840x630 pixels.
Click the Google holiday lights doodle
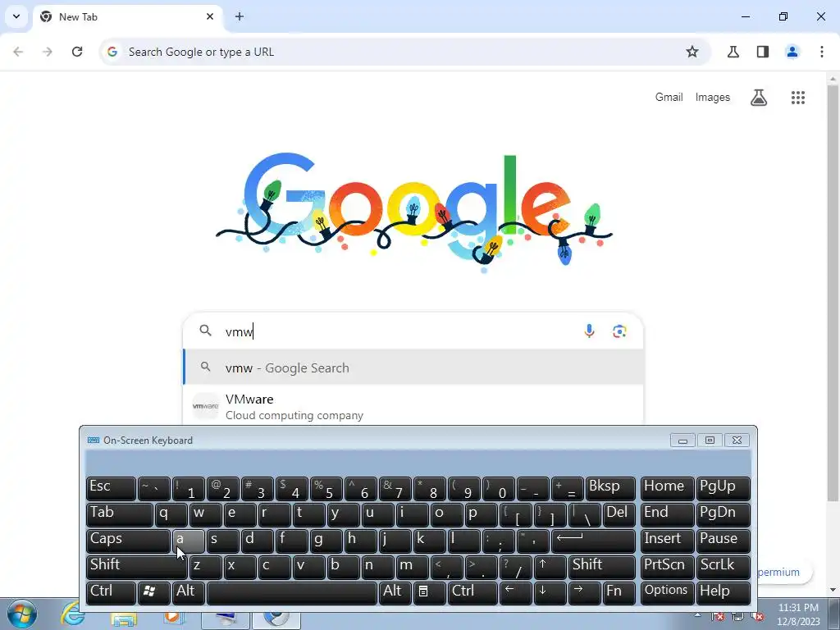pos(413,213)
